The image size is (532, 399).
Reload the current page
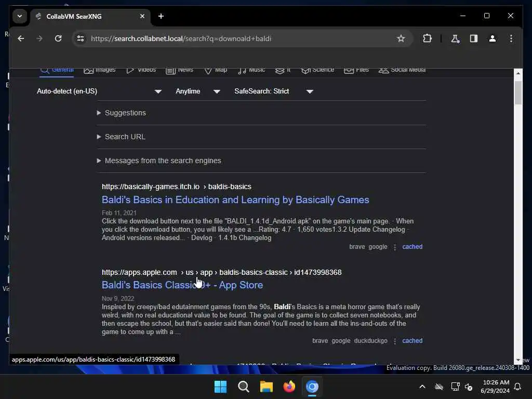(x=58, y=38)
